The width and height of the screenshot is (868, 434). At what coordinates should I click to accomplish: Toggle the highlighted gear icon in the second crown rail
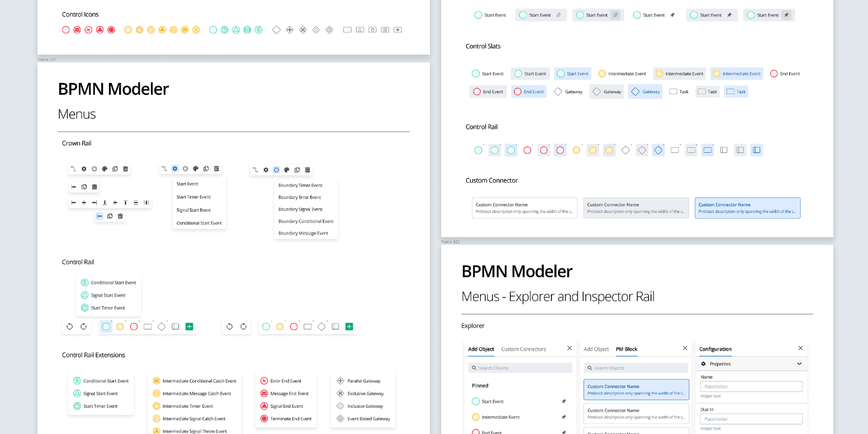[174, 170]
